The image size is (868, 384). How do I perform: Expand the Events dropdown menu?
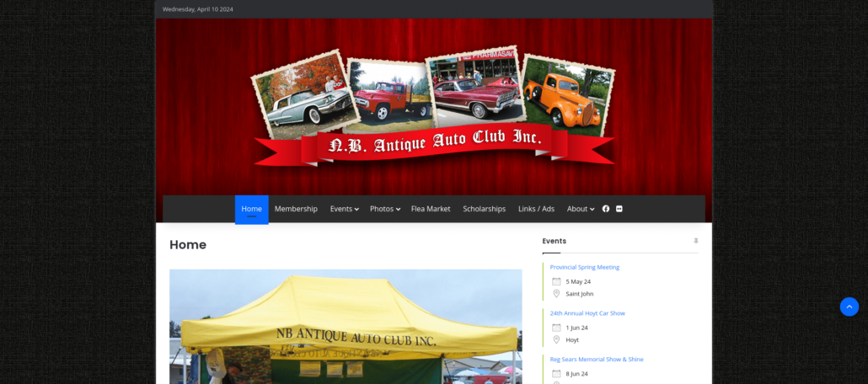click(x=344, y=209)
